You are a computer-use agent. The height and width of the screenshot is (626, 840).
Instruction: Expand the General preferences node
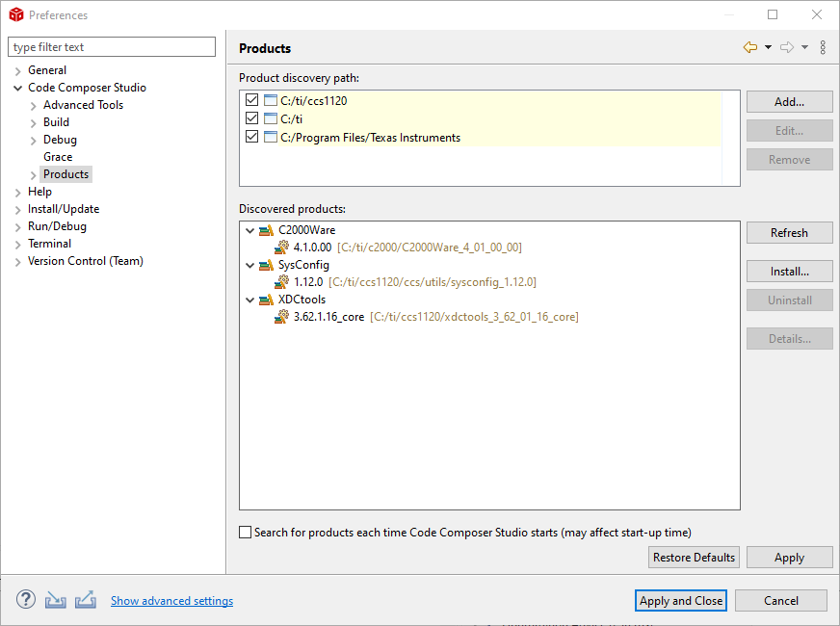(x=18, y=70)
